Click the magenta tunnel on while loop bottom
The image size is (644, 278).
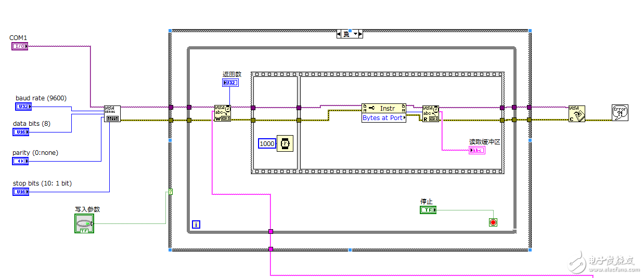click(x=271, y=231)
